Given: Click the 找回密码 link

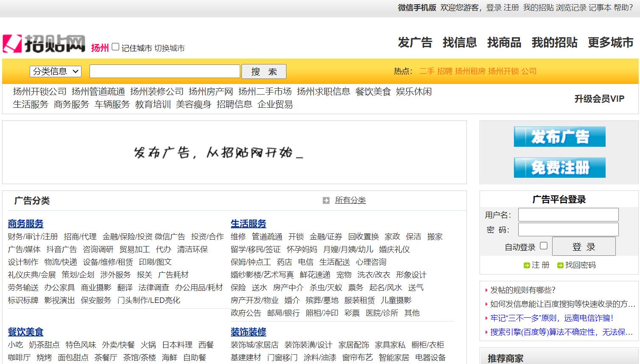Looking at the screenshot, I should coord(581,265).
